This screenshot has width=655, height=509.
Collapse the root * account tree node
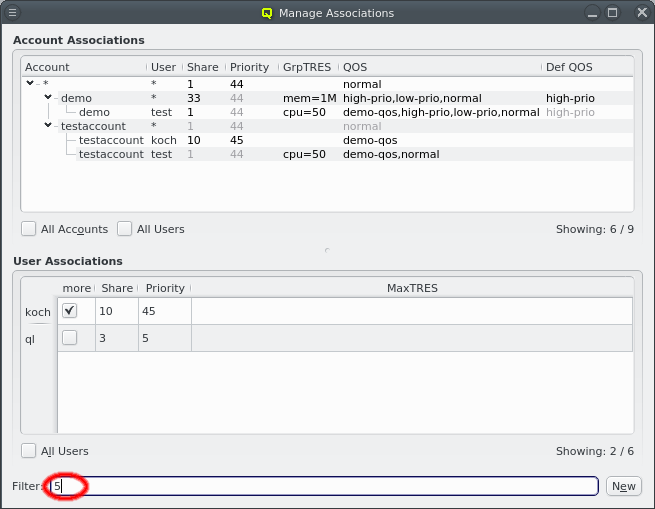(30, 83)
